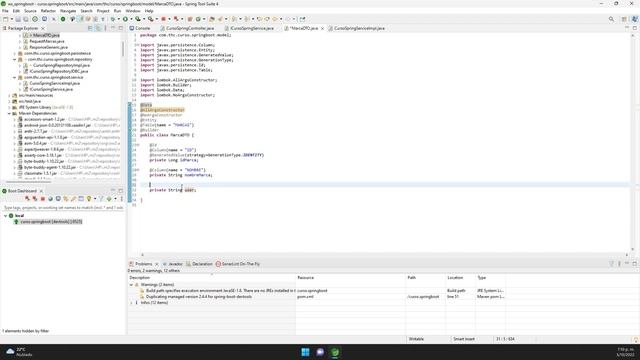Switch to the Javadoc tab
640x360 pixels.
coord(173,264)
